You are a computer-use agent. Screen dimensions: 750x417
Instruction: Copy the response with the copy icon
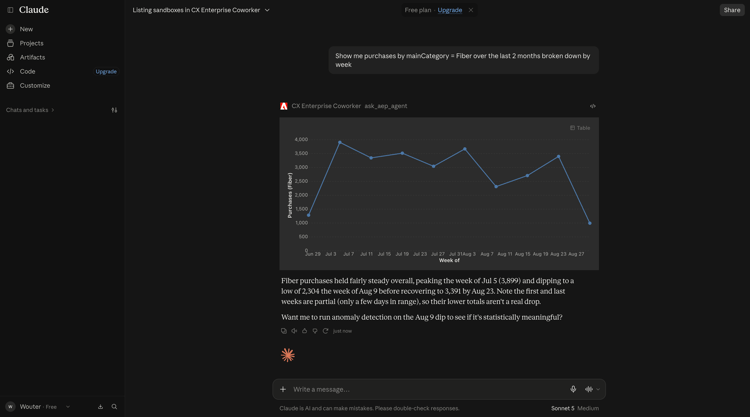tap(284, 331)
